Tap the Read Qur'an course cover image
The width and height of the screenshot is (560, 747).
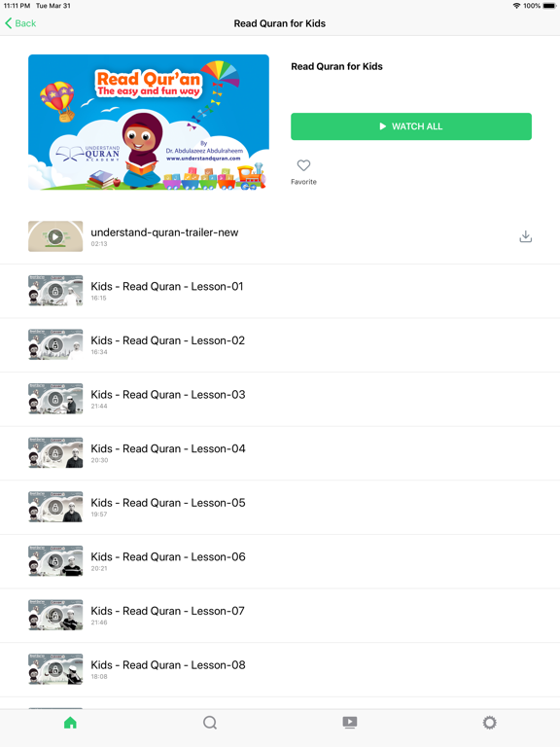pos(149,122)
